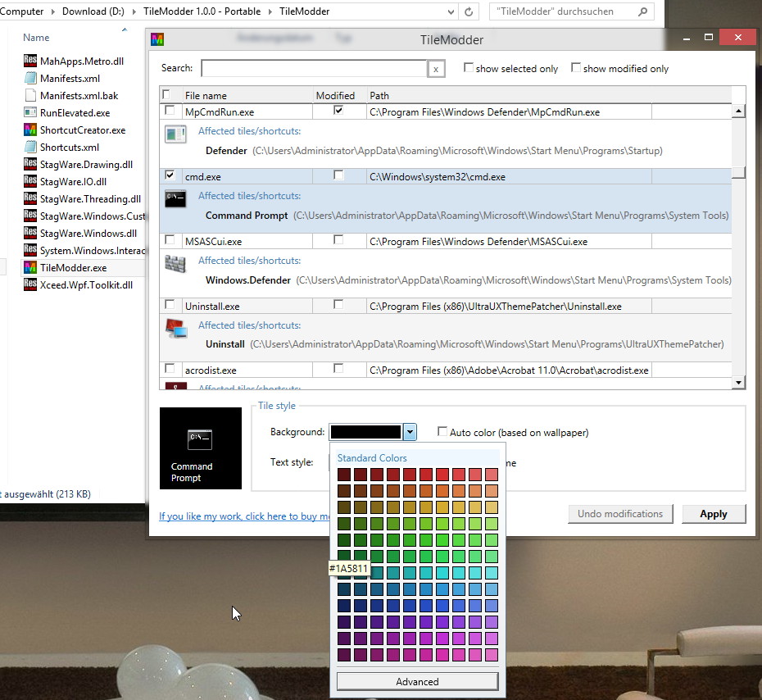Viewport: 762px width, 700px height.
Task: Check the MpCmdRun.exe row selection checkbox
Action: pyautogui.click(x=170, y=111)
